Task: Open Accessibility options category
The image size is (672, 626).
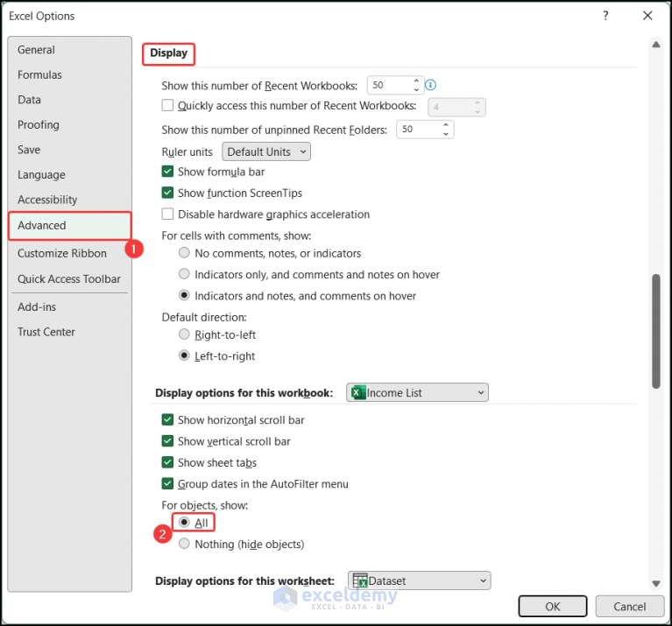Action: pyautogui.click(x=69, y=200)
